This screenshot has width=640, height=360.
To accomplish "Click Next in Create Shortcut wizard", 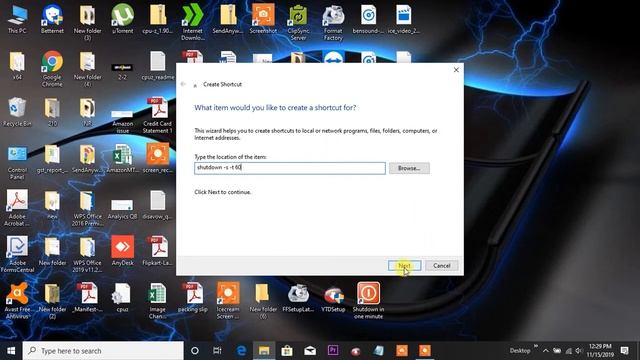I will tap(404, 266).
